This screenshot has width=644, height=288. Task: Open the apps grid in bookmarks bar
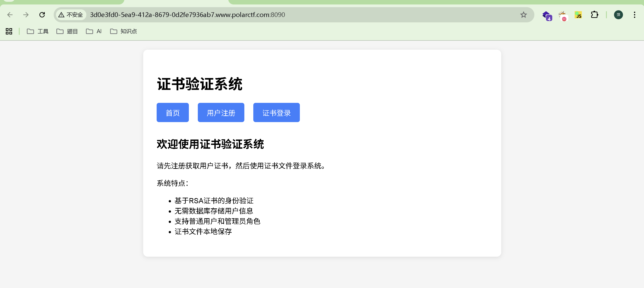[x=9, y=31]
